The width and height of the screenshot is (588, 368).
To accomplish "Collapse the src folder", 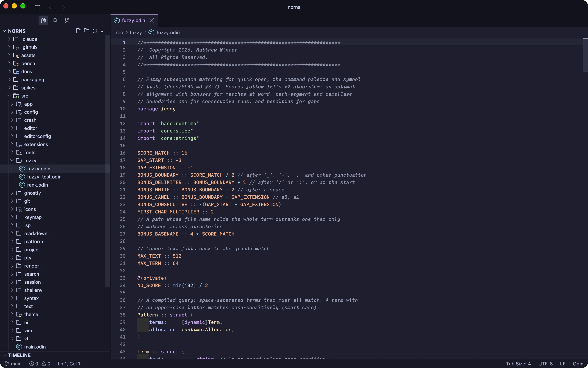I will click(x=9, y=96).
